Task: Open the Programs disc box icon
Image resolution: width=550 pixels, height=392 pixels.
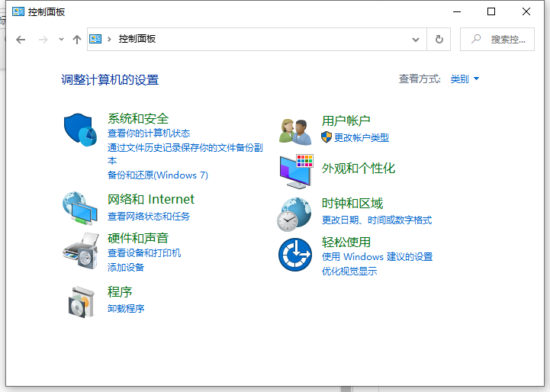Action: (80, 301)
